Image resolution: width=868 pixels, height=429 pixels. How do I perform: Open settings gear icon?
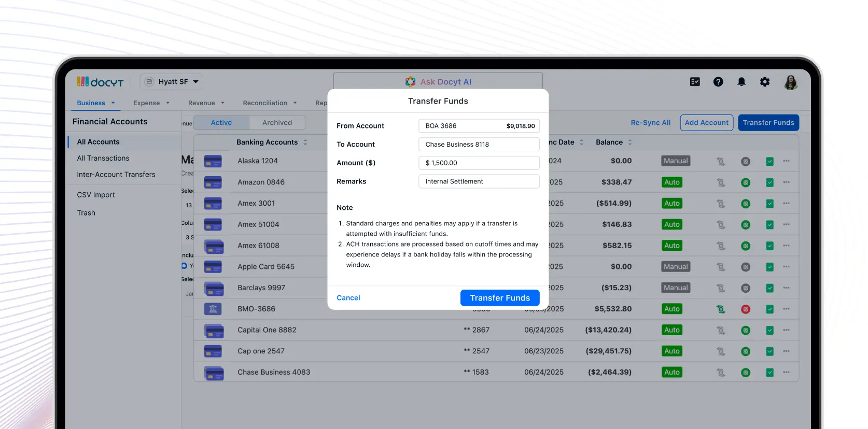click(765, 82)
